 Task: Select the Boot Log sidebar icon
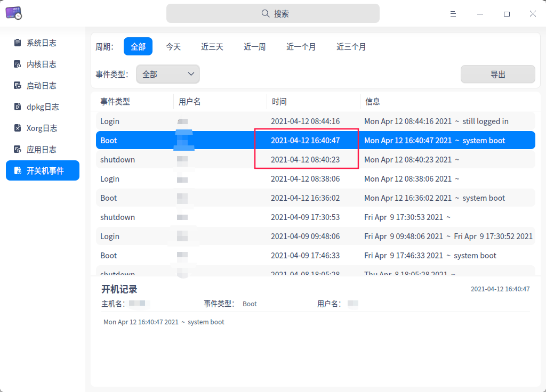(x=18, y=85)
